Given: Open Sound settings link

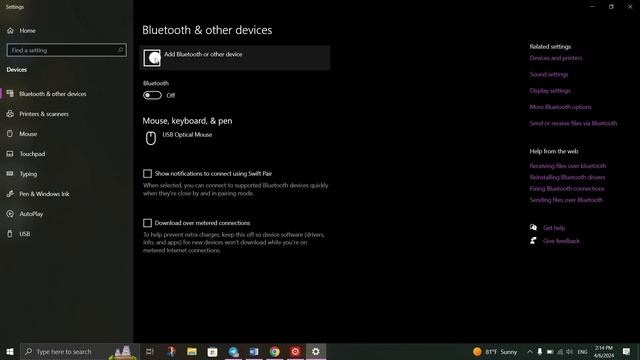Looking at the screenshot, I should [549, 74].
